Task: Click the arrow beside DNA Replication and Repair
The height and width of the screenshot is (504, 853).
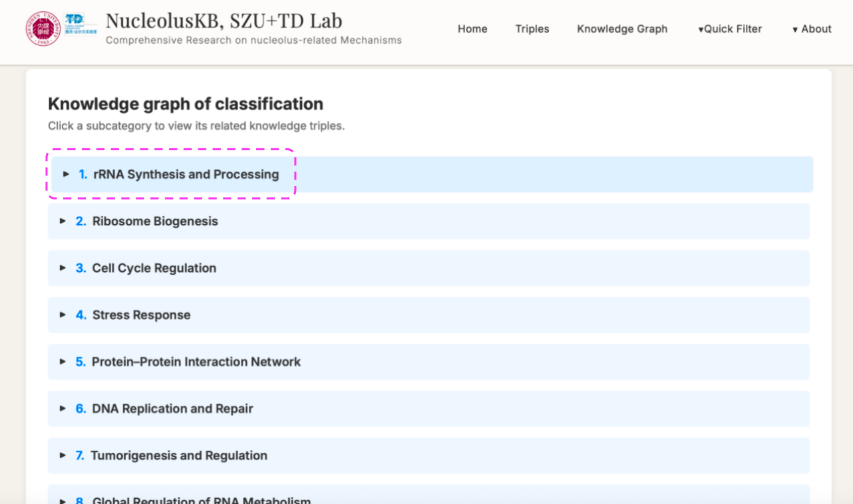Action: 63,408
